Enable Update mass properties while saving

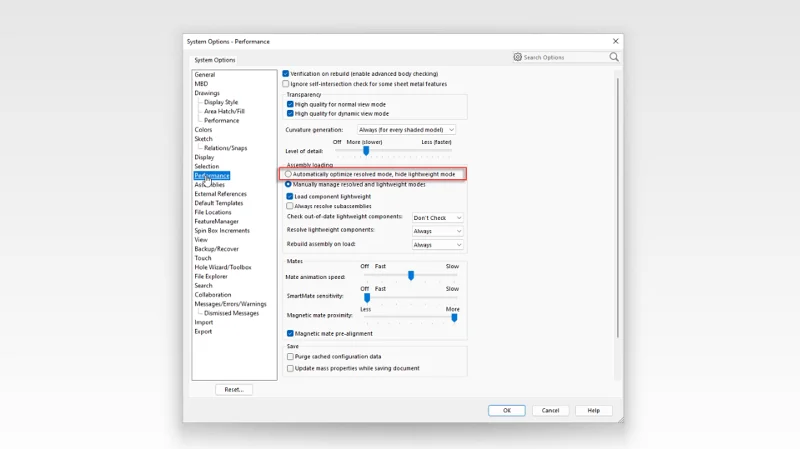(290, 368)
